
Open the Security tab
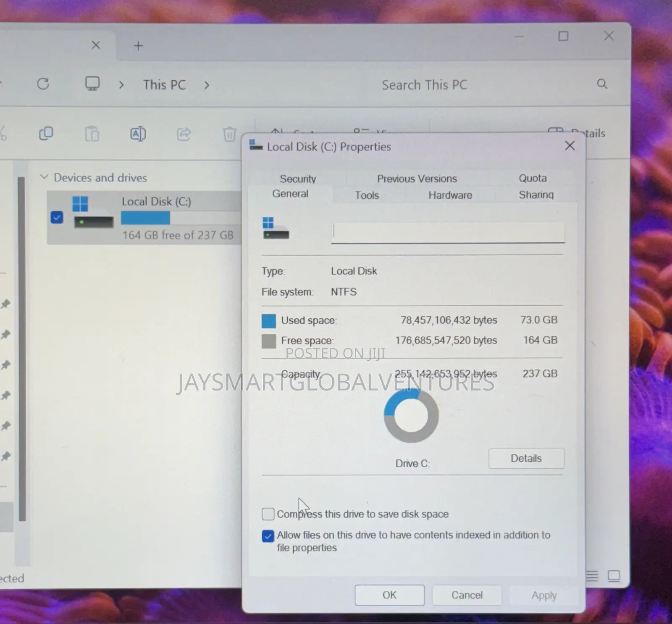tap(298, 179)
